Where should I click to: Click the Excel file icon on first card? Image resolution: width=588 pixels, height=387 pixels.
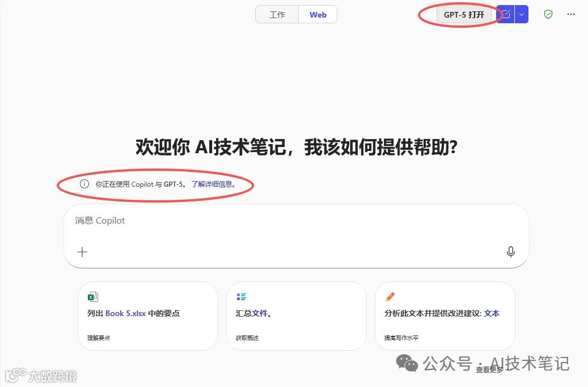click(92, 297)
